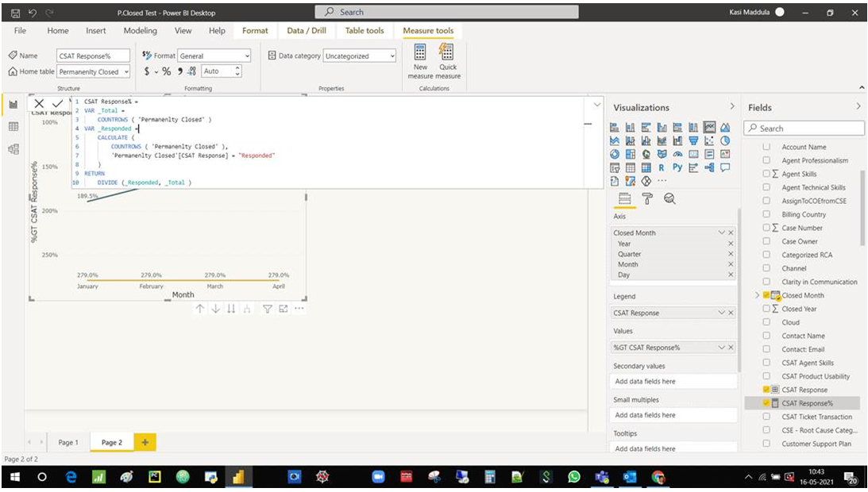Select the Line chart visualization icon
The width and height of the screenshot is (868, 492).
coord(709,127)
